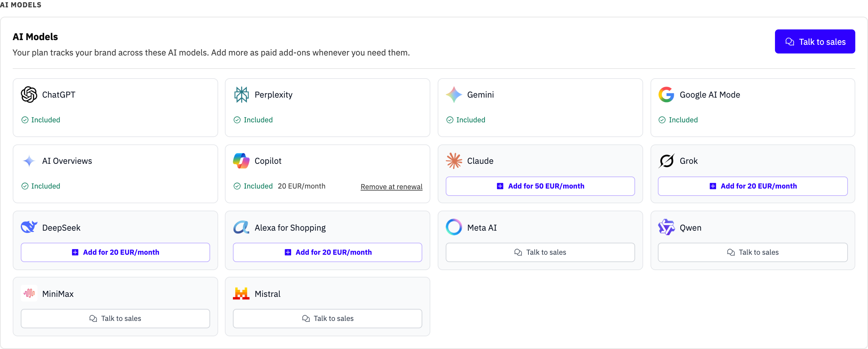Image resolution: width=868 pixels, height=349 pixels.
Task: Click the Copilot included checkmark icon
Action: click(237, 187)
